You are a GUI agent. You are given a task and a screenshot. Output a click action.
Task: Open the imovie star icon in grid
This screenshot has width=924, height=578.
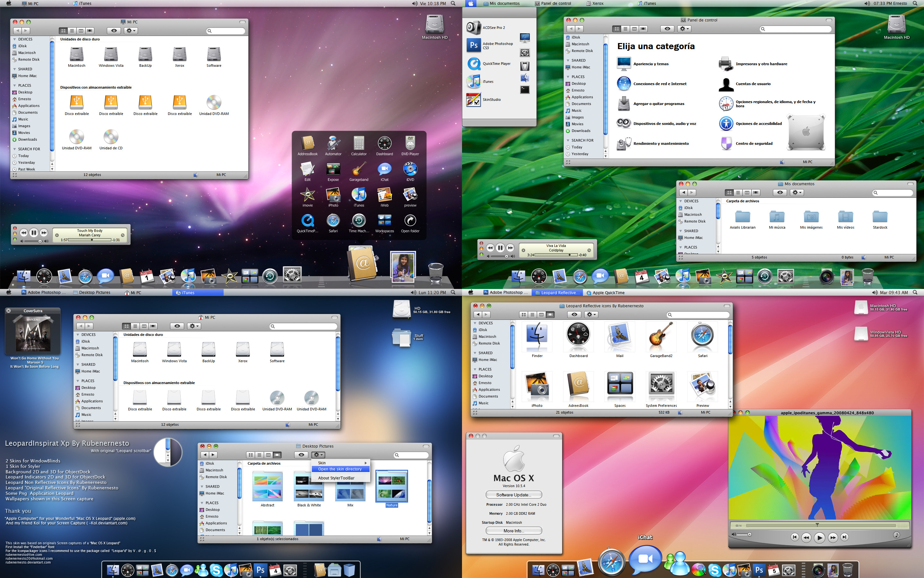click(307, 195)
